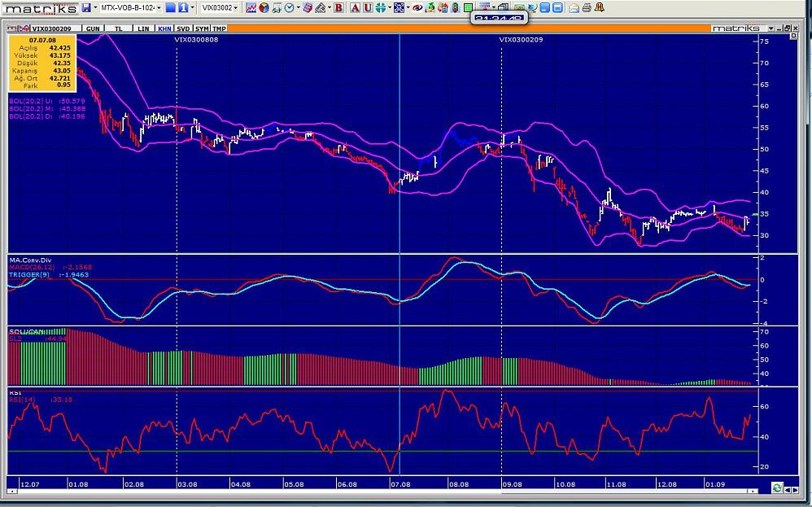Open the VIX03002 symbol dropdown

[x=238, y=7]
